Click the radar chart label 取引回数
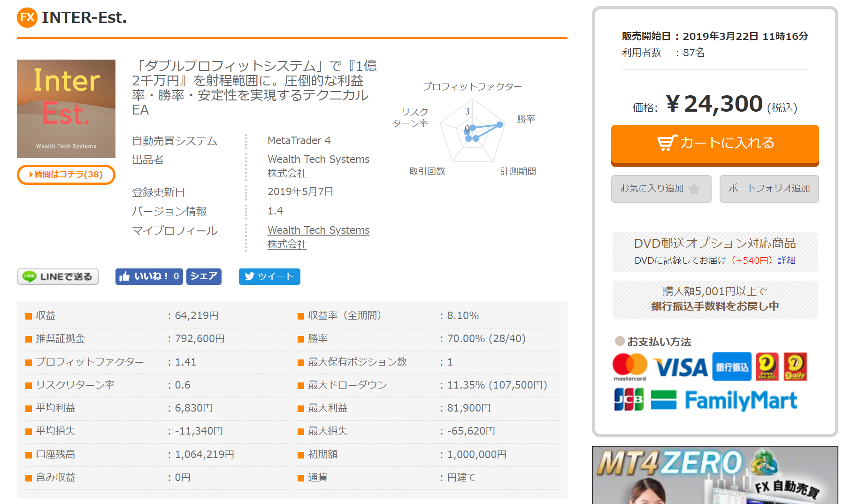Viewport: 859px width, 504px height. point(427,171)
